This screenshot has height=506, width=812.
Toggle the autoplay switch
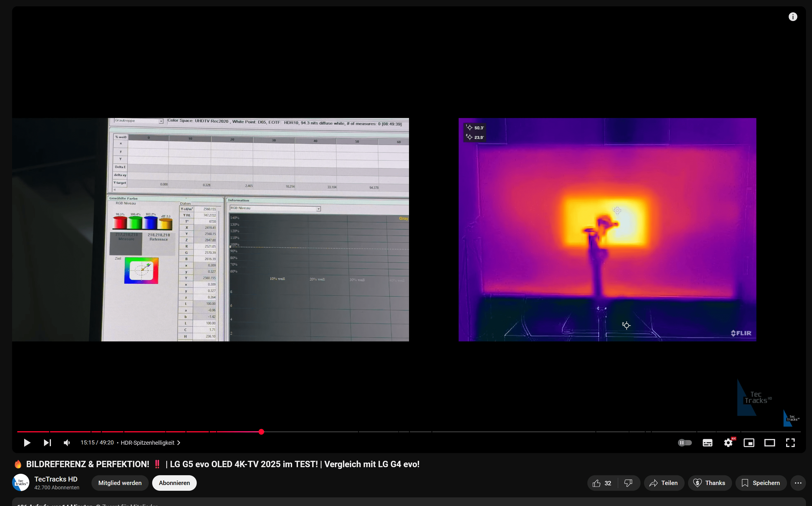685,443
